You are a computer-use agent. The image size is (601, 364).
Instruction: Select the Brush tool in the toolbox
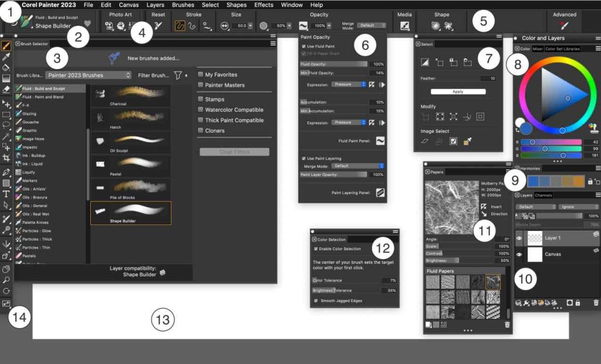pos(6,46)
